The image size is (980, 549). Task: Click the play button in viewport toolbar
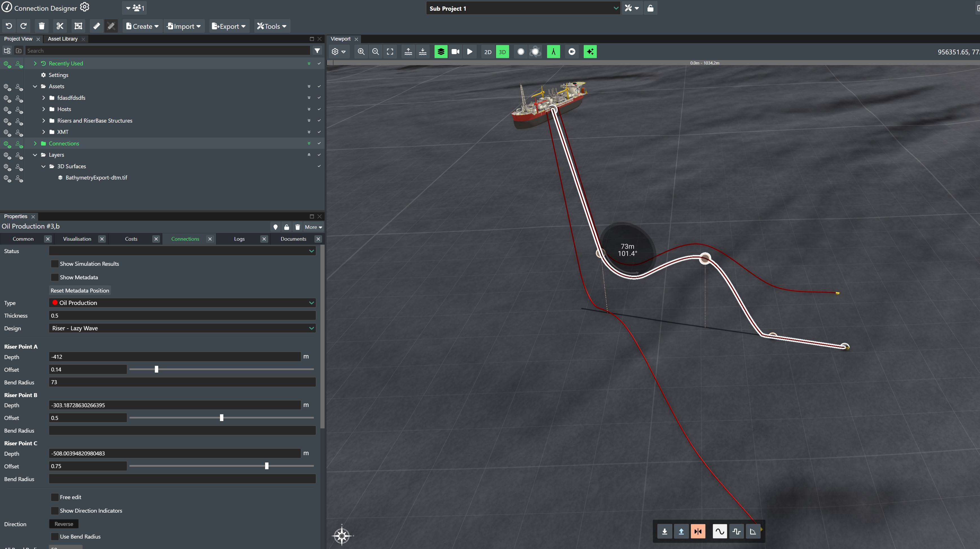coord(470,52)
